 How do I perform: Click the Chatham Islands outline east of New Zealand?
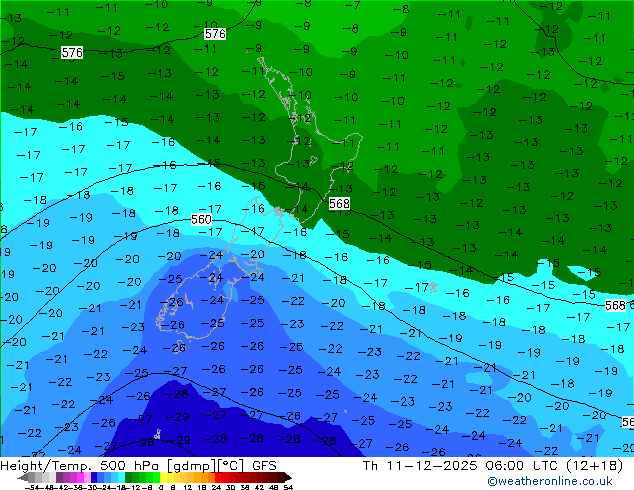(x=433, y=287)
